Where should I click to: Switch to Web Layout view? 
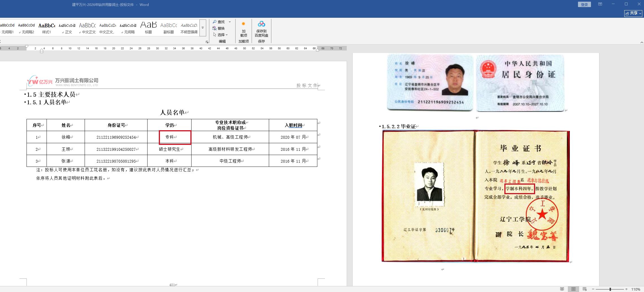pyautogui.click(x=584, y=289)
